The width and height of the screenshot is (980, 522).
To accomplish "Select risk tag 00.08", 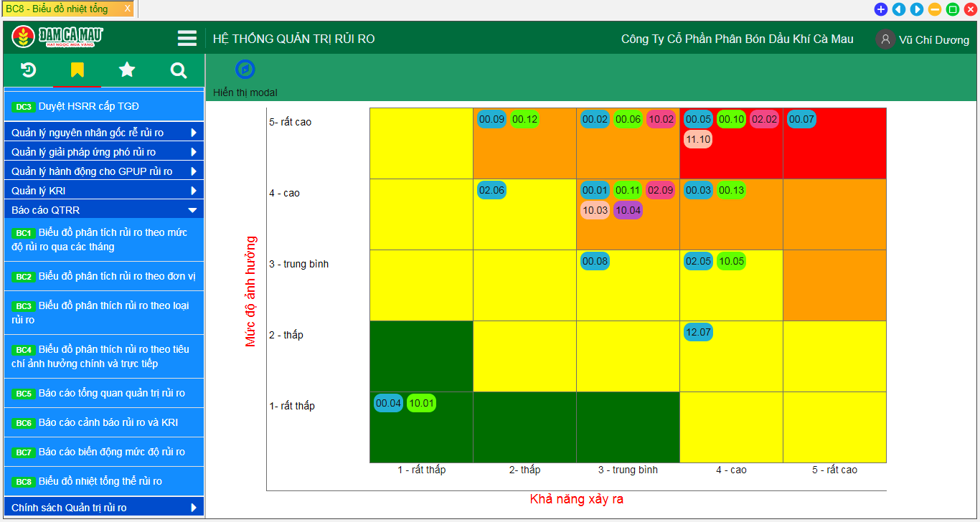I will coord(595,261).
